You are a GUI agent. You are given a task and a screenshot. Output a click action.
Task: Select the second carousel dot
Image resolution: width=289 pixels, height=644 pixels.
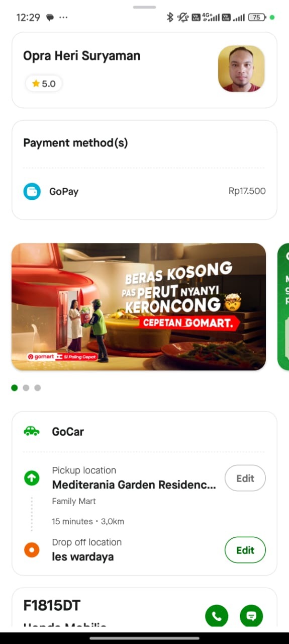tap(26, 388)
